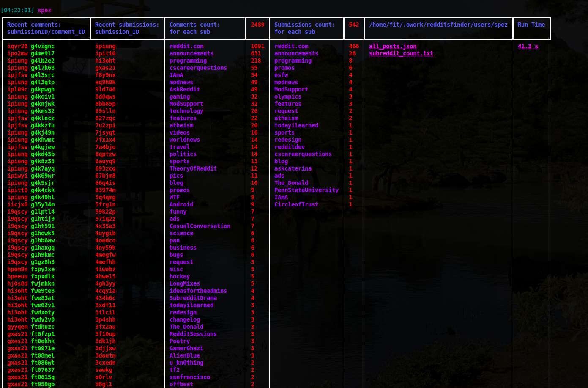The width and height of the screenshot is (588, 388).
Task: Click the SubredditDrama subreddit name
Action: pyautogui.click(x=193, y=298)
